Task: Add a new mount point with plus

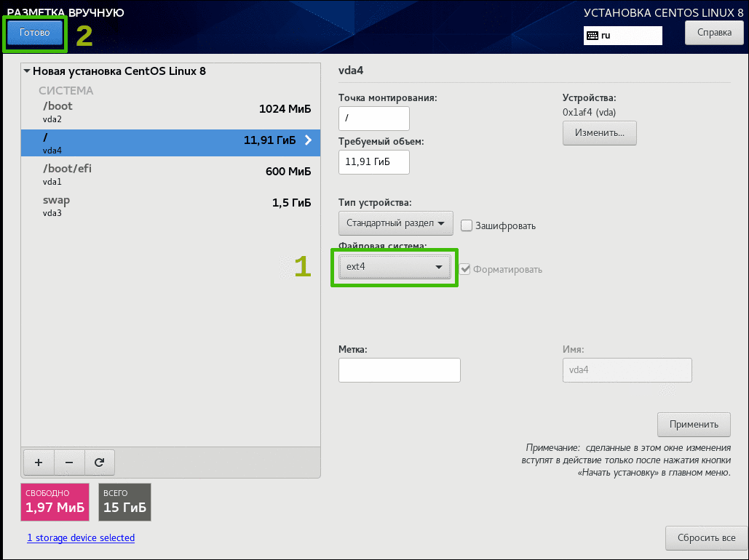Action: pyautogui.click(x=39, y=462)
